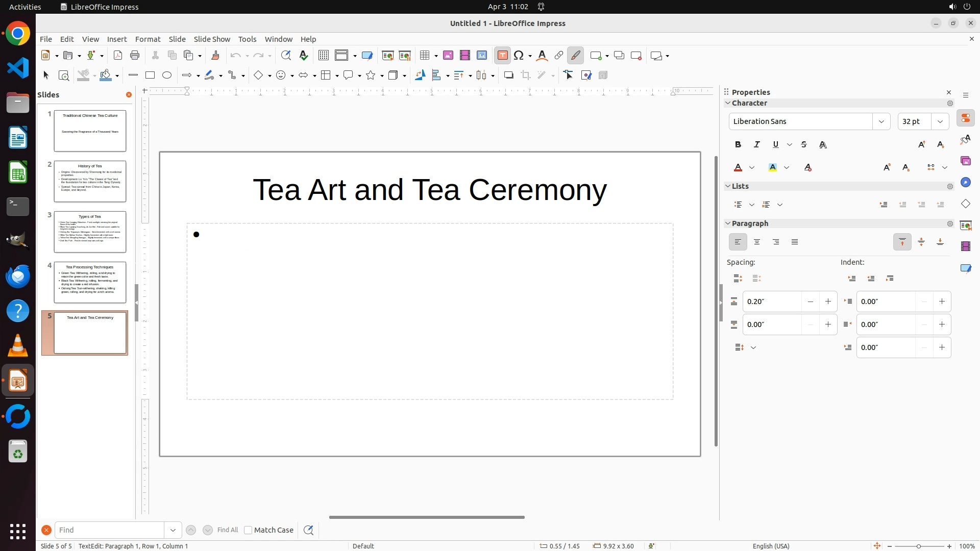Click the Display Grid toolbar icon
980x551 pixels.
point(323,56)
